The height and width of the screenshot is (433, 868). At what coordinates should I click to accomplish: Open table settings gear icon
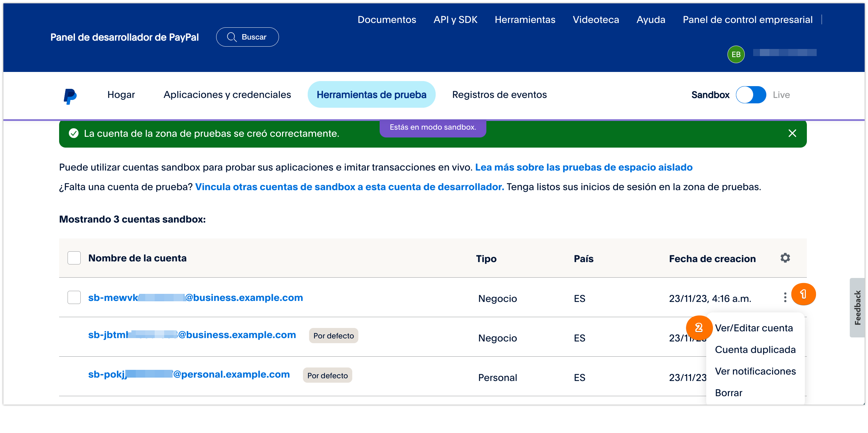pyautogui.click(x=785, y=258)
